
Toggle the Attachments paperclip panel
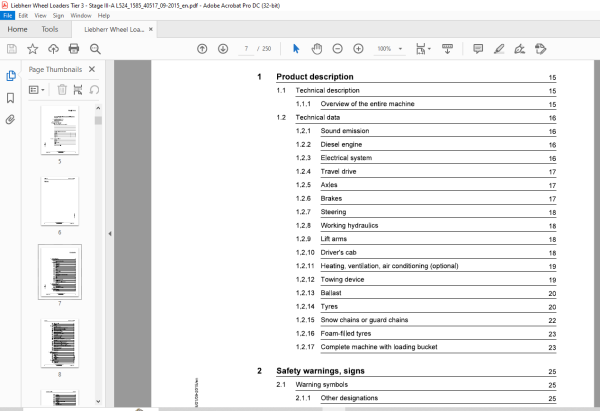(11, 120)
